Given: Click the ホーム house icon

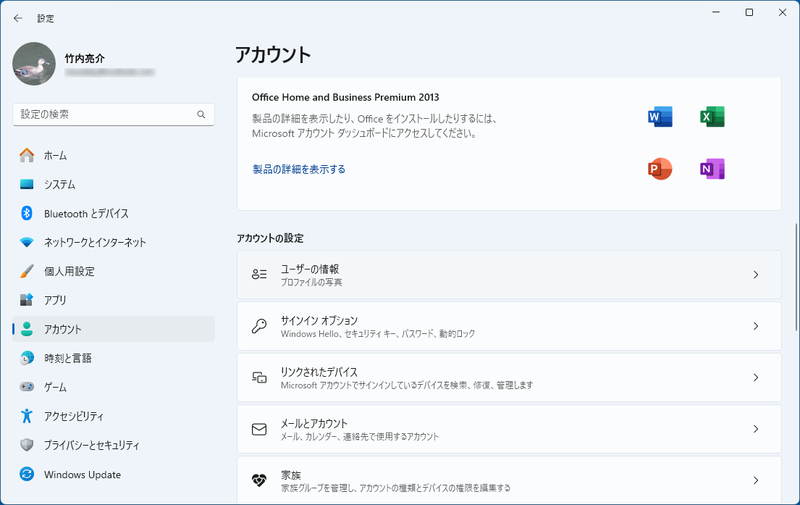Looking at the screenshot, I should [x=27, y=155].
